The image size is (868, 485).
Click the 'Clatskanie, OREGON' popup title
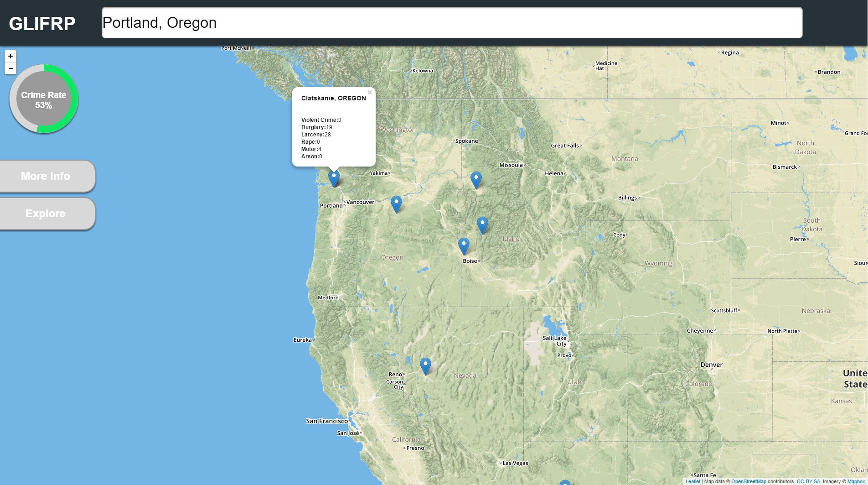coord(333,98)
